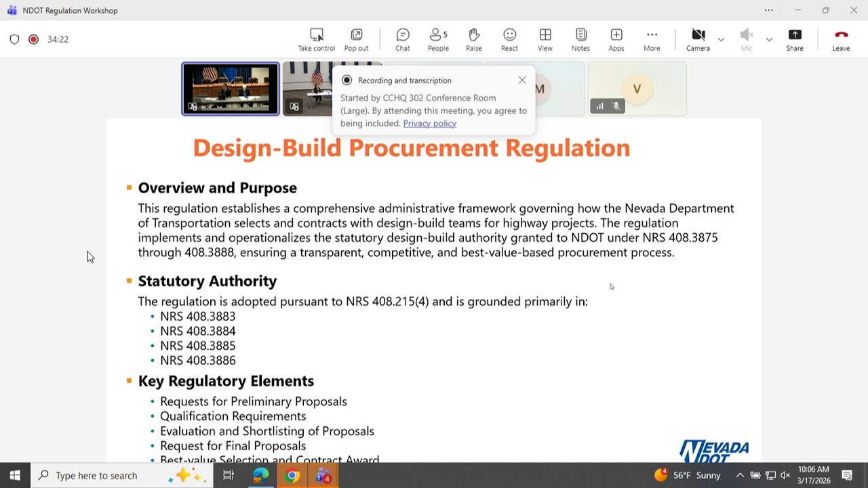Open the Privacy policy link
Image resolution: width=868 pixels, height=488 pixels.
coord(429,123)
